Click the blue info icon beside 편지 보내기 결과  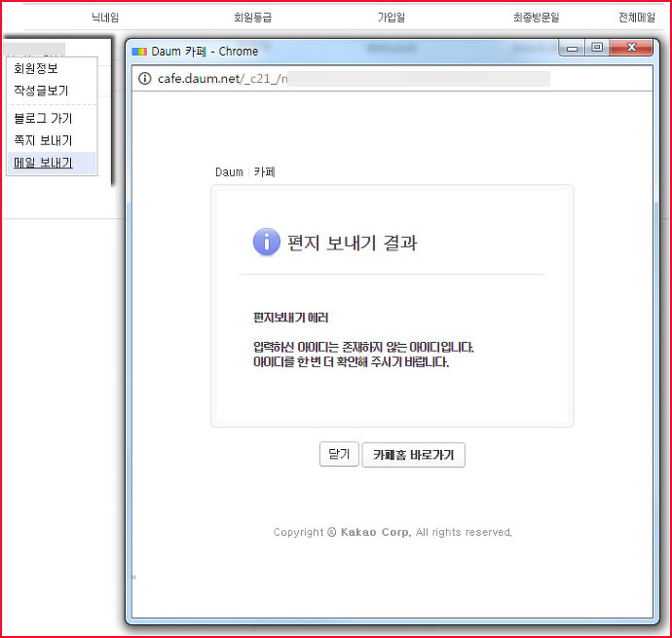[x=267, y=242]
